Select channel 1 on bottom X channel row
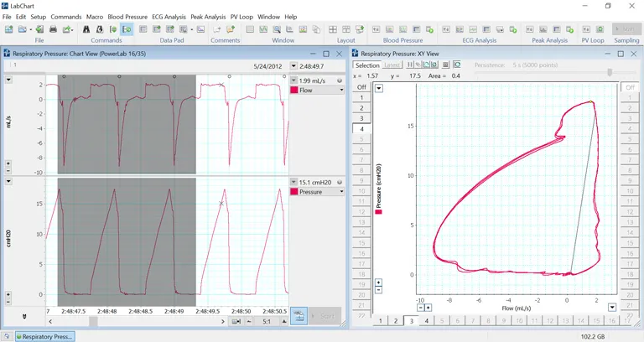644x342 pixels. (381, 321)
